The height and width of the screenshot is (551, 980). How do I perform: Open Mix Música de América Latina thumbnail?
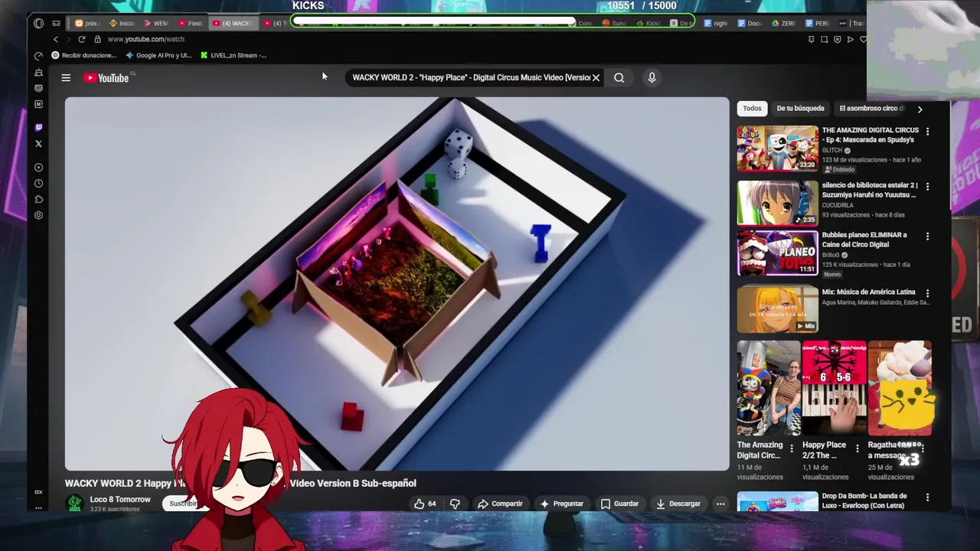point(777,309)
